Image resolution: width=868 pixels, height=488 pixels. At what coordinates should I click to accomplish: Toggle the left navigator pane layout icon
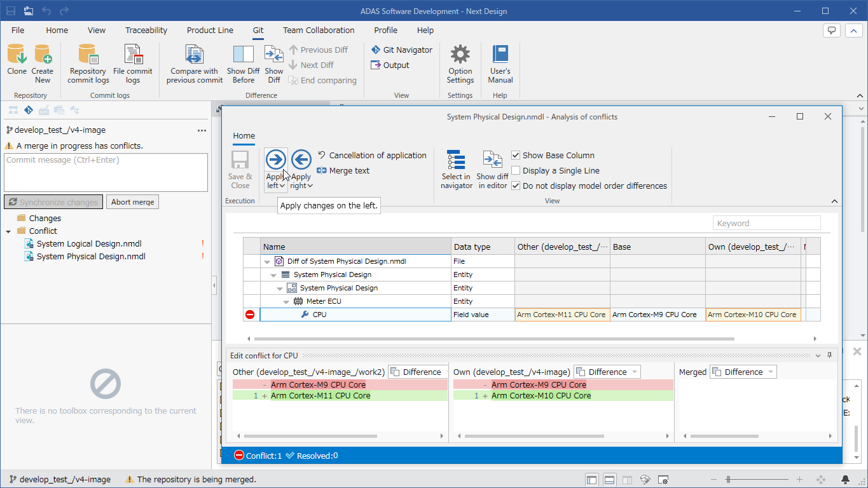tap(591, 480)
